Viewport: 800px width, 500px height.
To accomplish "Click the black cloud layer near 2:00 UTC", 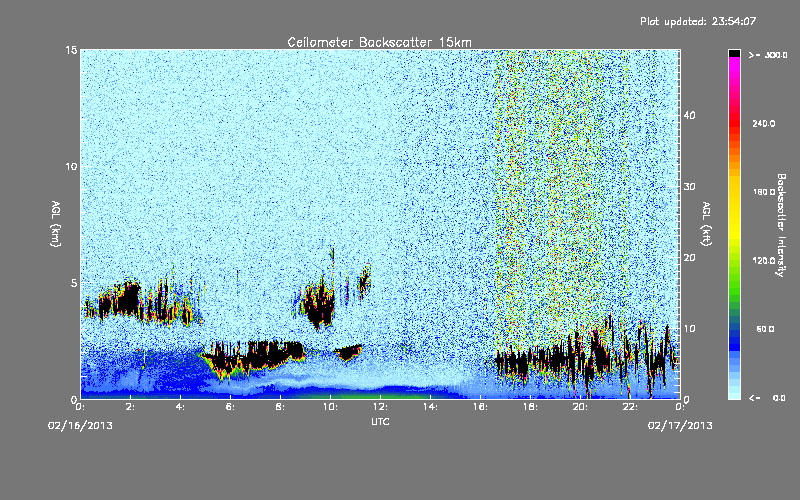I will tap(127, 299).
